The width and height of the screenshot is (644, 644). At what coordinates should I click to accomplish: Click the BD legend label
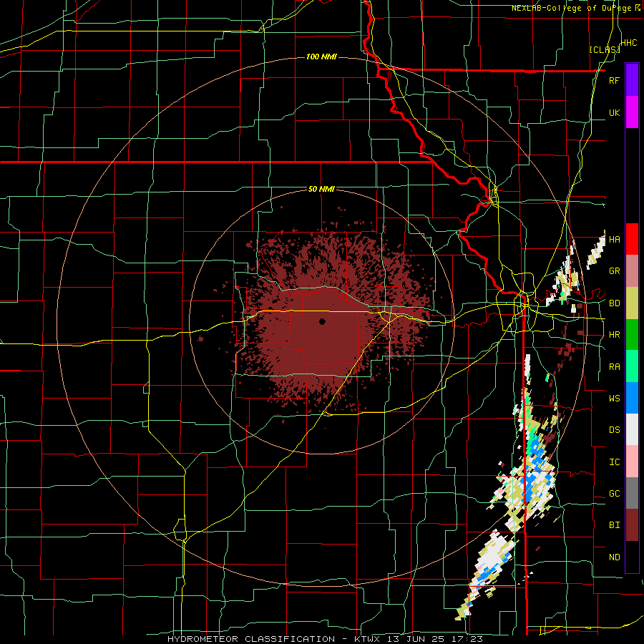click(x=614, y=303)
